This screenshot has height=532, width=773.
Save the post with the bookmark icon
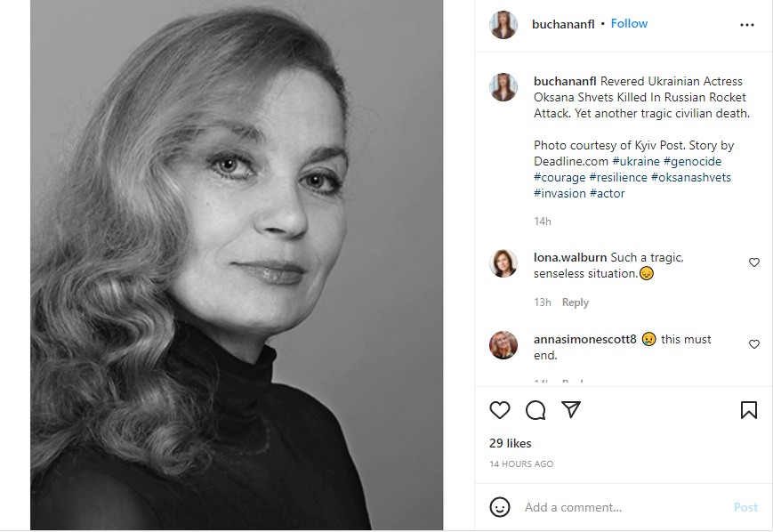pyautogui.click(x=749, y=410)
